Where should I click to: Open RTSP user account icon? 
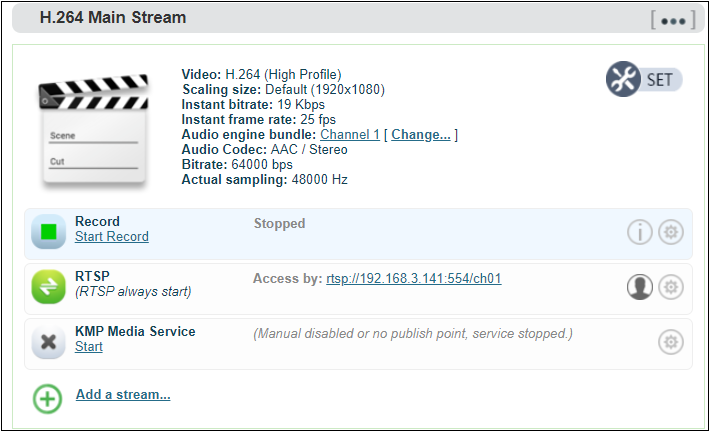click(639, 287)
